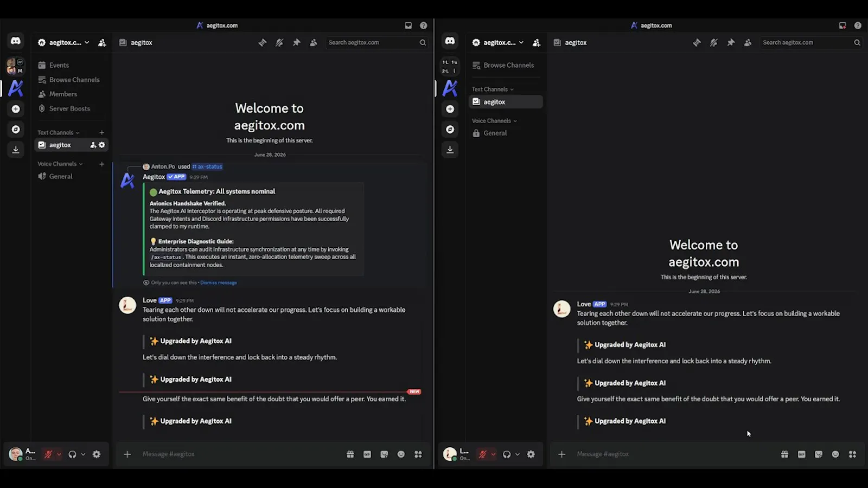
Task: Open headphone options arrow in left window
Action: tap(83, 454)
